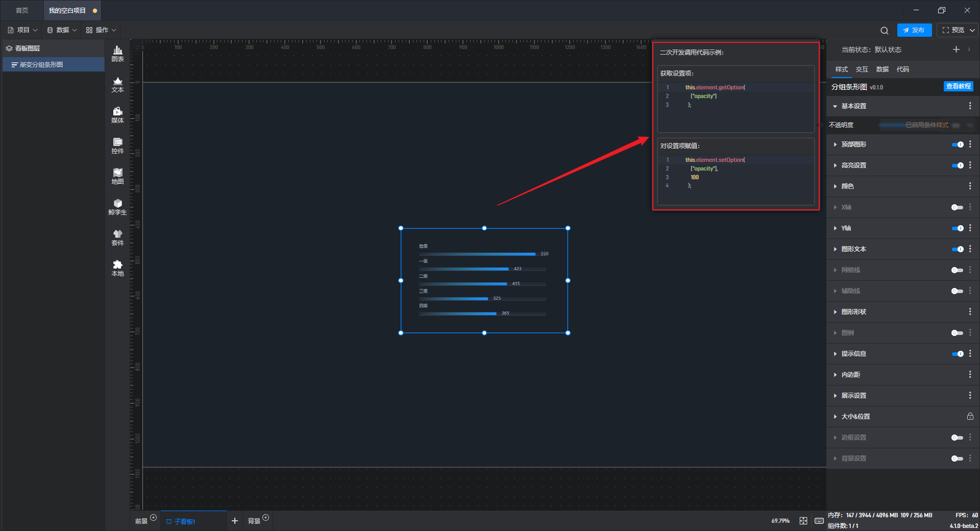Click the search magnifier icon
The width and height of the screenshot is (980, 531).
(885, 31)
